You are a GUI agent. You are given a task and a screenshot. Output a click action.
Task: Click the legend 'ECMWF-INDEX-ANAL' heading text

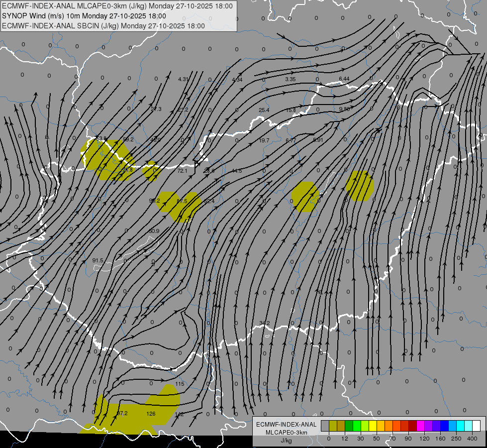click(x=287, y=425)
